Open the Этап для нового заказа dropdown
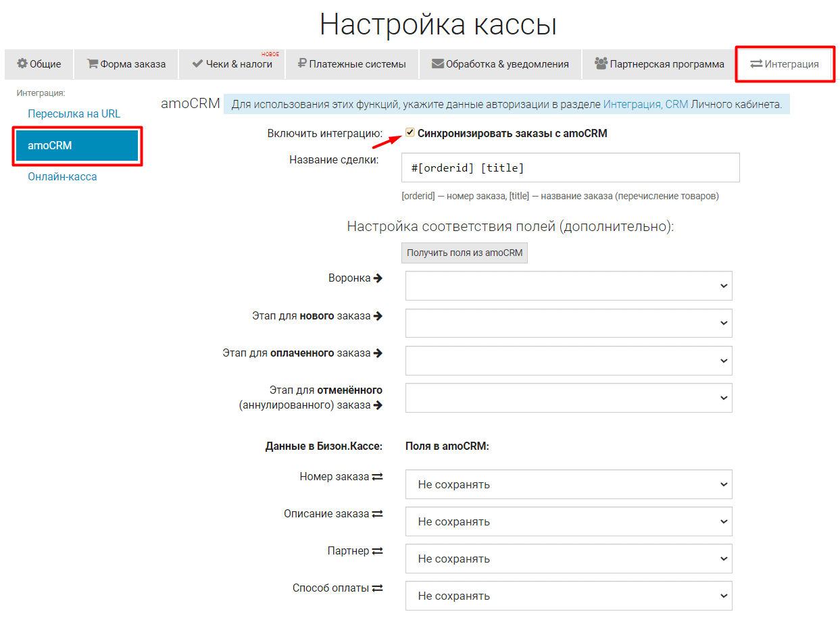The width and height of the screenshot is (840, 618). click(x=568, y=323)
